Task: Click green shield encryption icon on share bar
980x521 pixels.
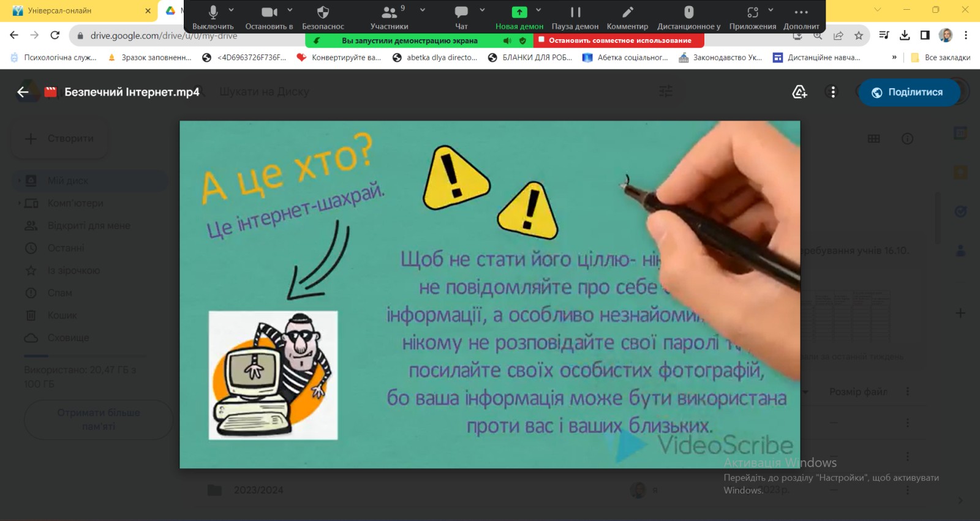Action: pos(522,40)
